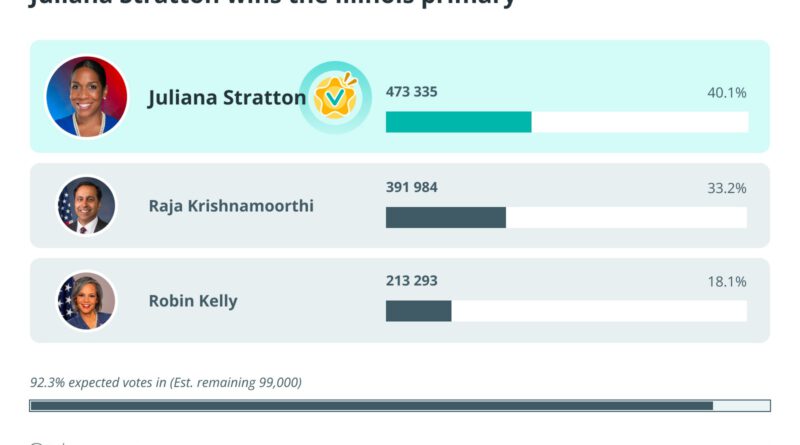Click the 473 335 vote count
This screenshot has width=800, height=445.
pos(412,92)
